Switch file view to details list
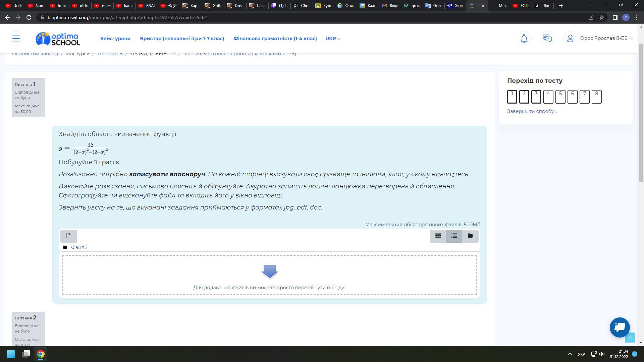Screen dimensions: 644x362 coord(454,236)
